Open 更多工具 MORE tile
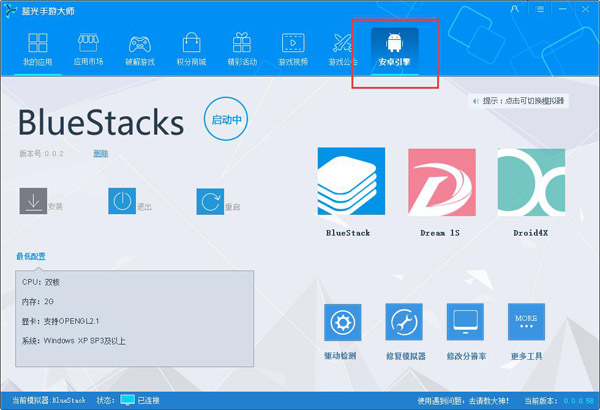This screenshot has height=410, width=600. tap(527, 322)
